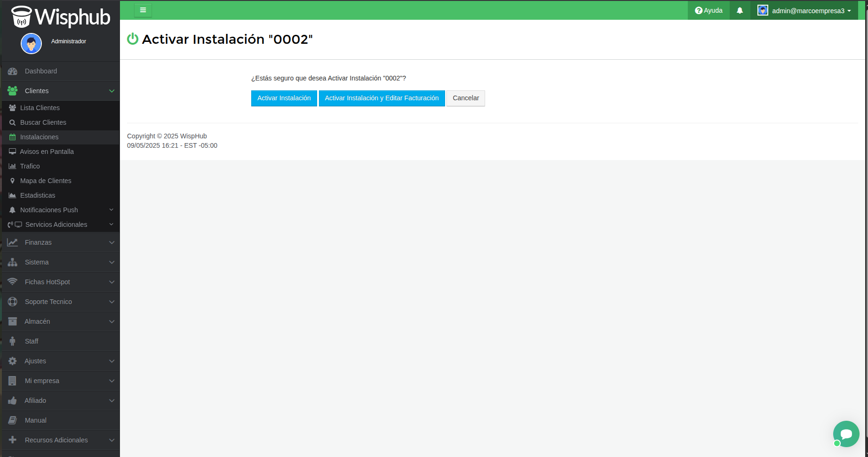Click the Servicios Adicionales icon
This screenshot has height=457, width=868.
coord(15,224)
